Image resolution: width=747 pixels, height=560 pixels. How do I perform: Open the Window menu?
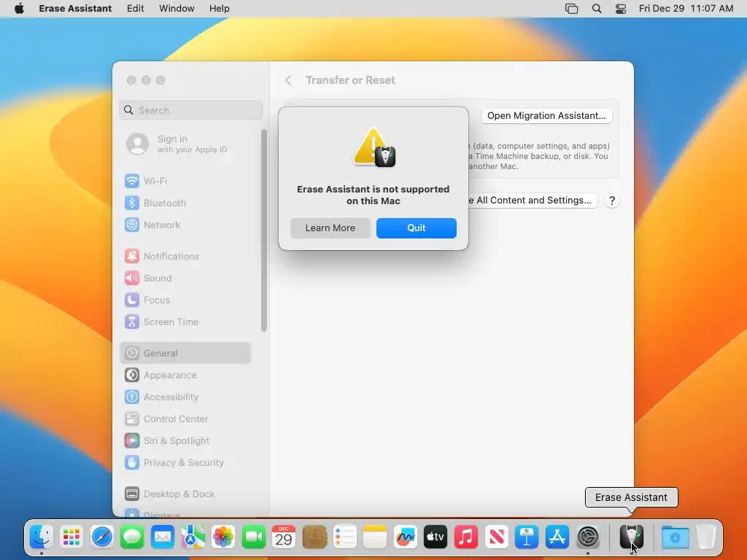tap(177, 9)
